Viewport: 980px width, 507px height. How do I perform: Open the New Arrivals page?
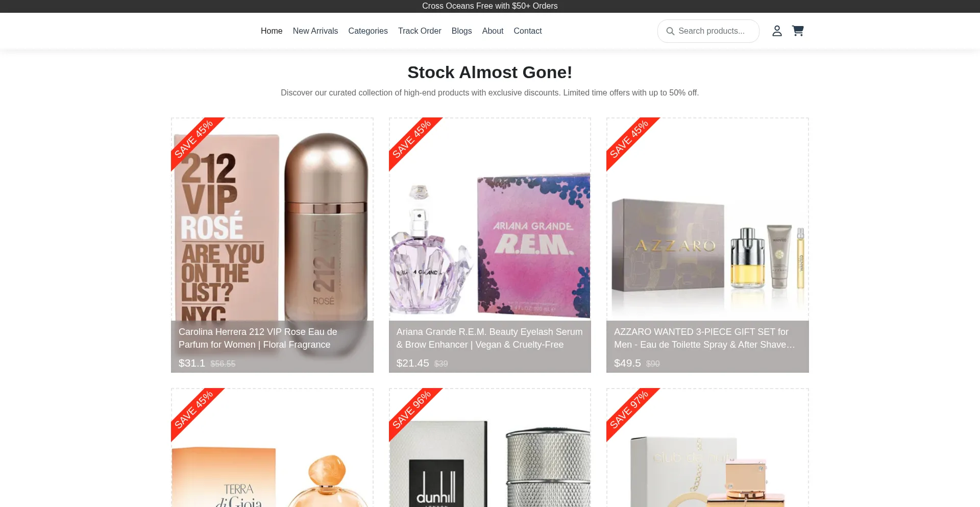[315, 31]
